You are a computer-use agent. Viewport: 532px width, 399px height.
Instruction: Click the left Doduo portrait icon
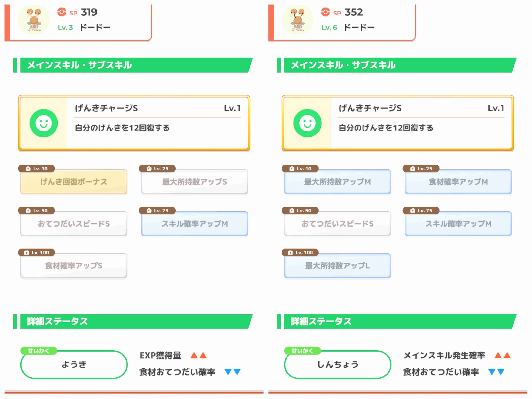pos(34,20)
